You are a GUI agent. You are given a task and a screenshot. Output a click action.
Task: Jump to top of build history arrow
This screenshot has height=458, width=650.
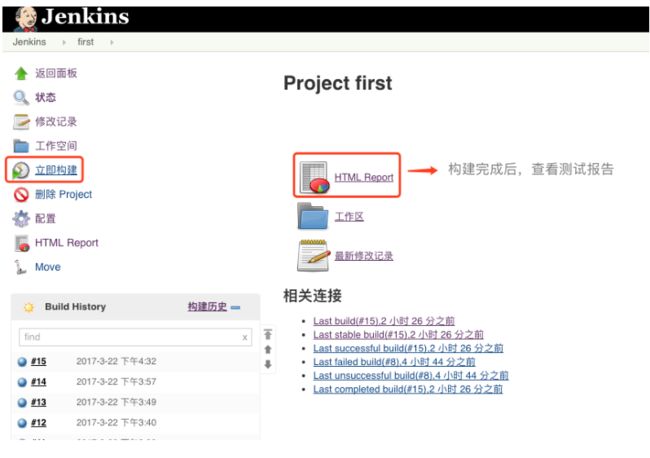[268, 334]
